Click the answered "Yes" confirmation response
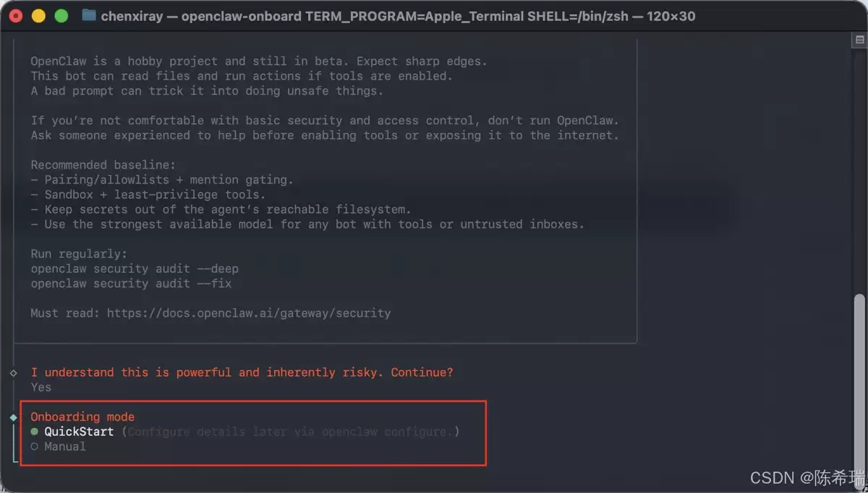 click(41, 387)
